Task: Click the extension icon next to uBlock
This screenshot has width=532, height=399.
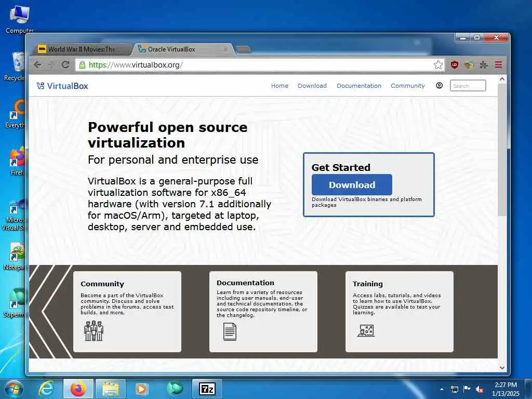Action: pyautogui.click(x=469, y=64)
